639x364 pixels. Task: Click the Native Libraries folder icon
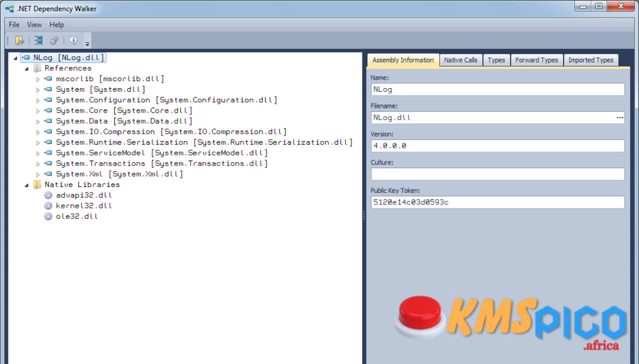pos(37,184)
